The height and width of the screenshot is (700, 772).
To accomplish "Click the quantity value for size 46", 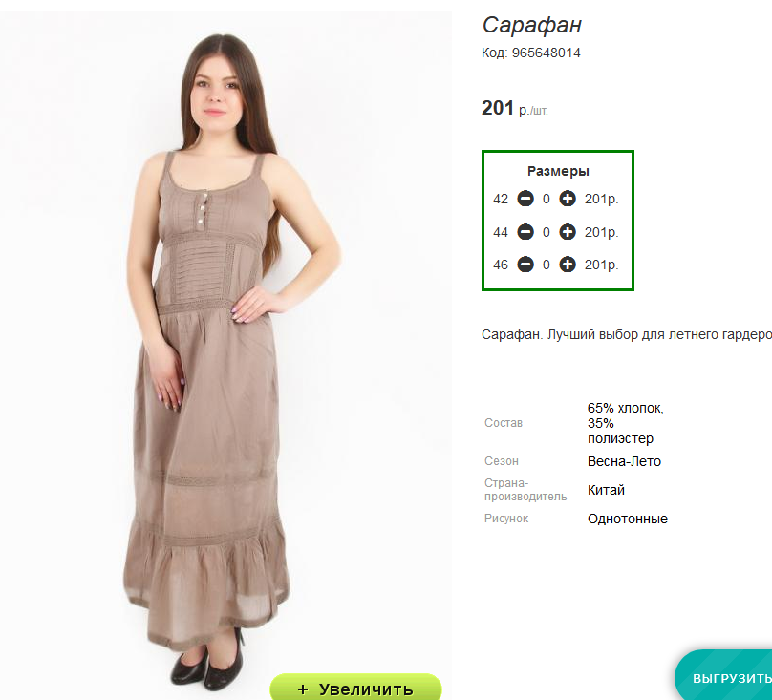I will click(546, 265).
